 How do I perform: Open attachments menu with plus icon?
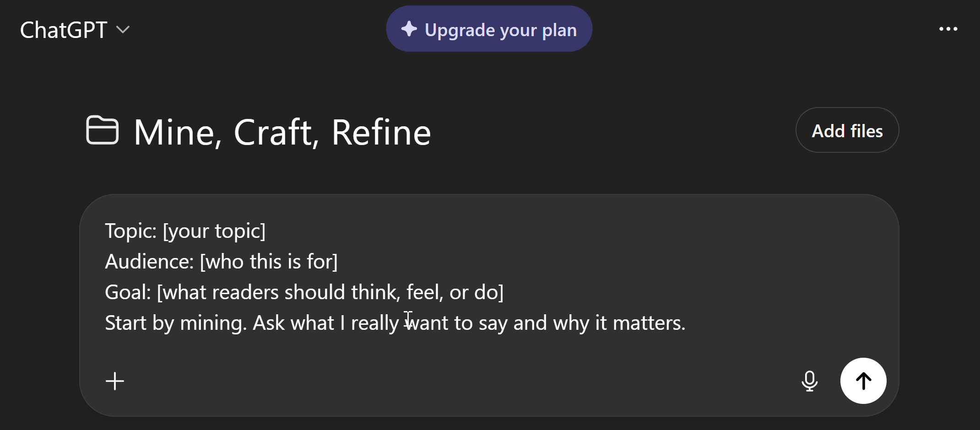(x=115, y=381)
